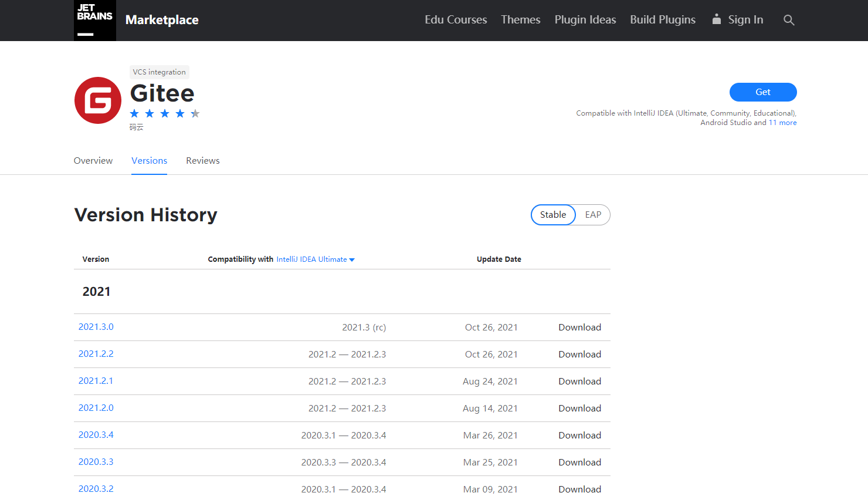
Task: Click the first rating star
Action: tap(135, 113)
